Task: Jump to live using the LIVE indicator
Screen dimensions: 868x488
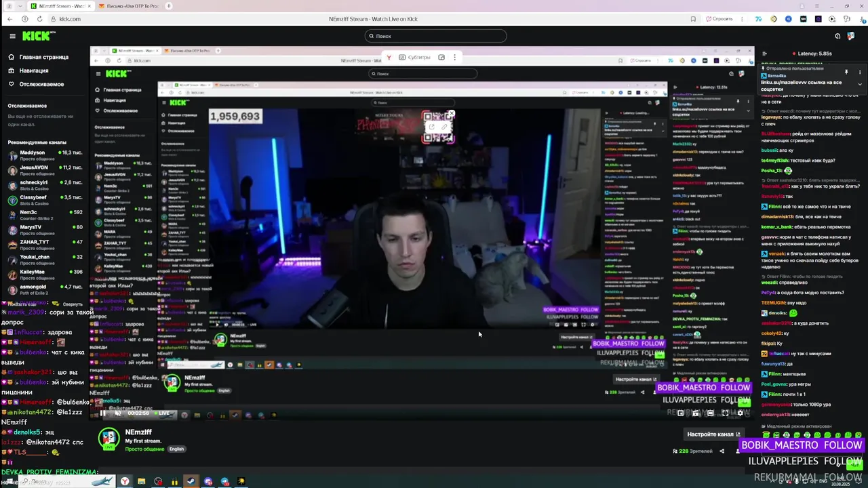Action: click(163, 413)
